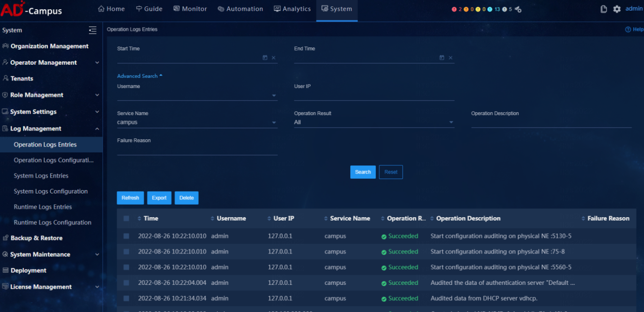Screen dimensions: 644x312
Task: Click the Succeeded status for the DHCP server vdhcp row
Action: coord(400,298)
